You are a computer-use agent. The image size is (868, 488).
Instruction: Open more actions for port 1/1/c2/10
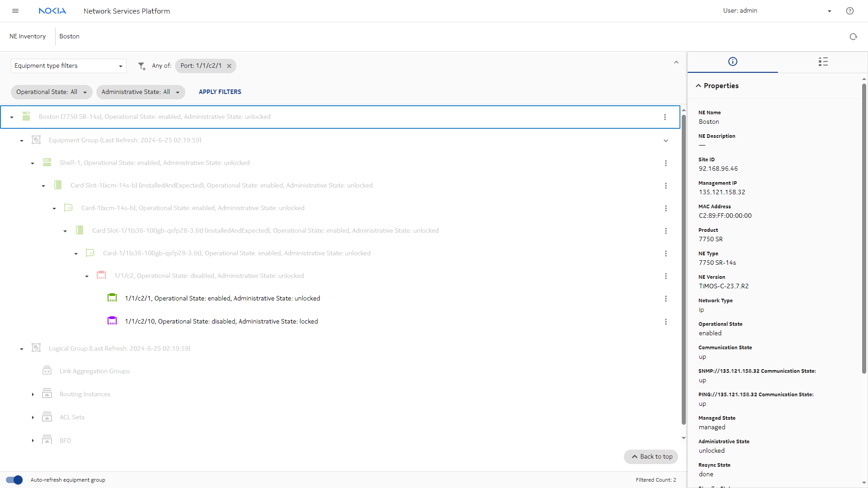click(665, 322)
